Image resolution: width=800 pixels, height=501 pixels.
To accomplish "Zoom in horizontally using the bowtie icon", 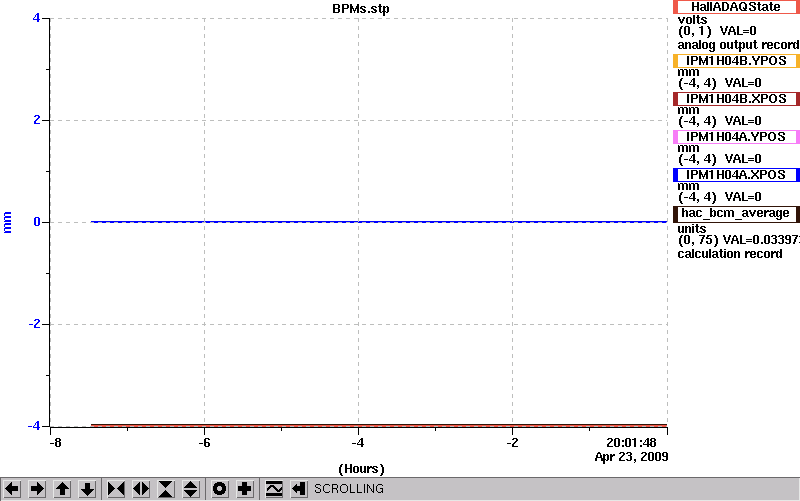I will pyautogui.click(x=116, y=489).
